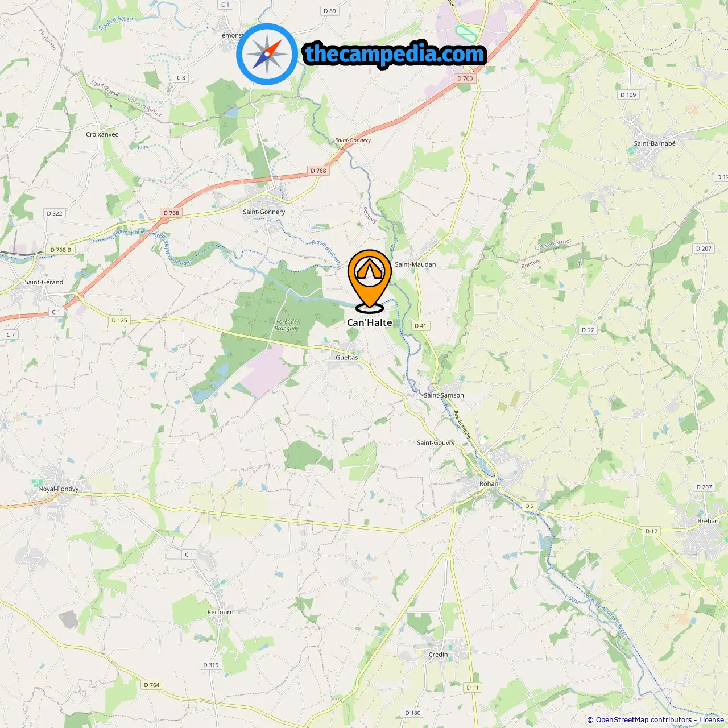Screen dimensions: 728x728
Task: Click the Saint-Barnabé town label
Action: [x=655, y=143]
